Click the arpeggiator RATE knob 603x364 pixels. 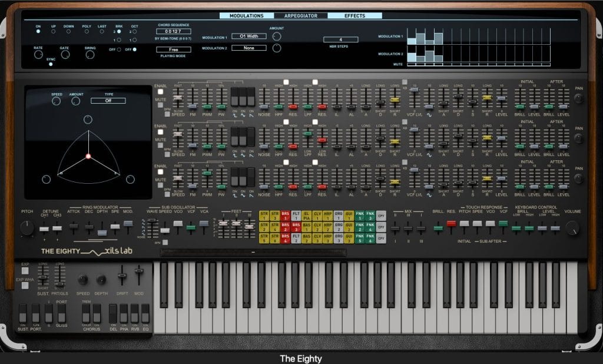38,55
